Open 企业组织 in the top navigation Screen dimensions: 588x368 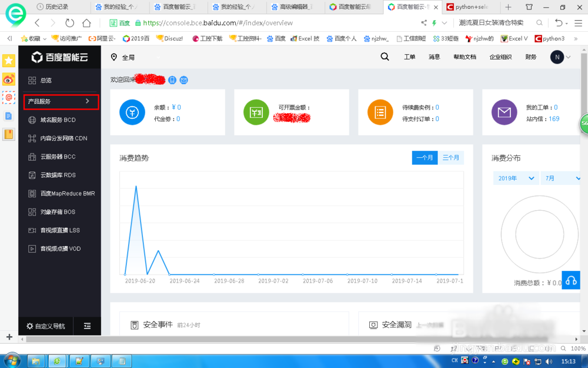tap(500, 57)
